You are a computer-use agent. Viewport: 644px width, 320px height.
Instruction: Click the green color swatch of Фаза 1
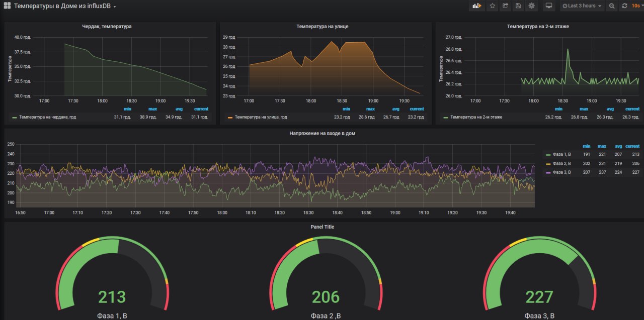(x=548, y=155)
